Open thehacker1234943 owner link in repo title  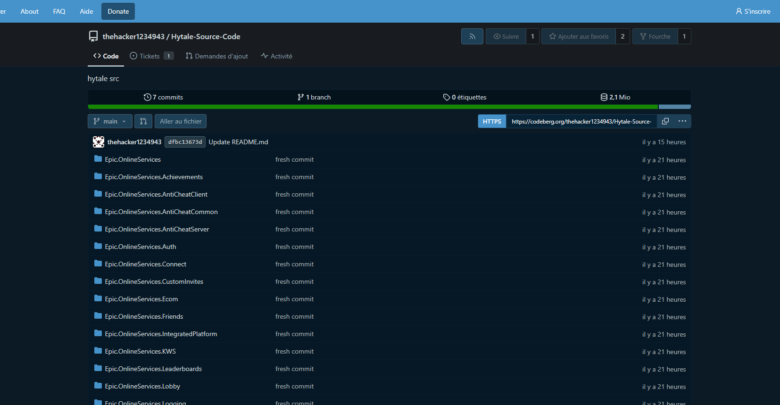click(x=133, y=36)
